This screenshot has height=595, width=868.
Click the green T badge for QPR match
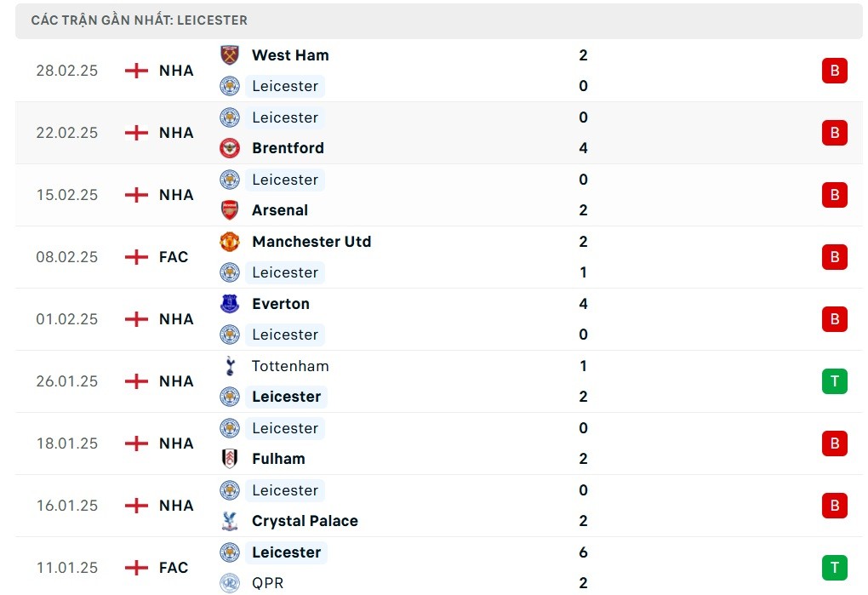(x=834, y=568)
